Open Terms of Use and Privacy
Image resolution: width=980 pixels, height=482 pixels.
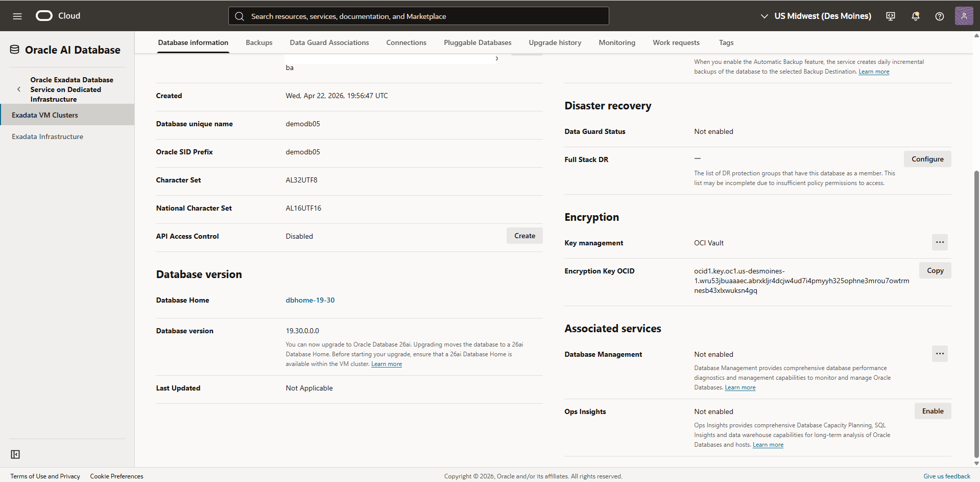point(45,476)
